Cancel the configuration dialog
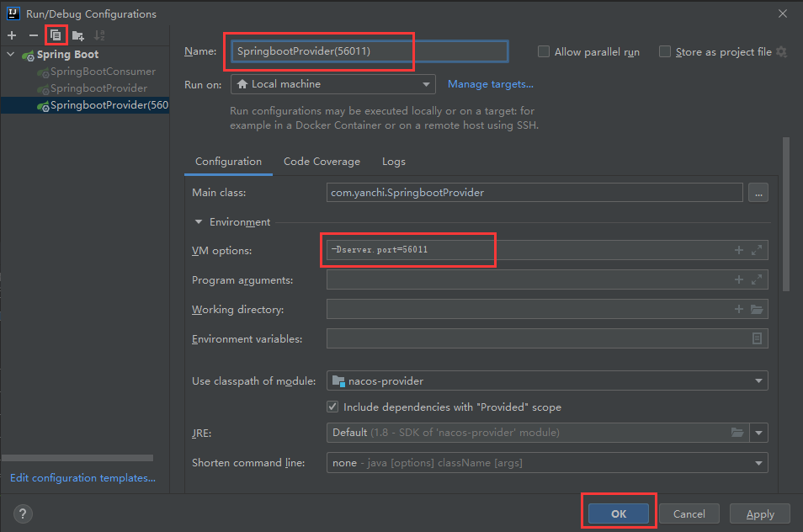Viewport: 803px width, 532px height. 689,514
